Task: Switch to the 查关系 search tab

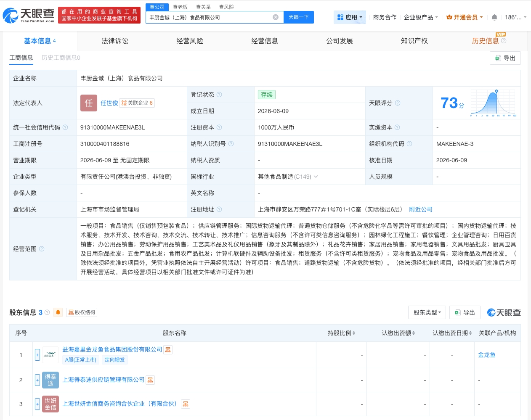Action: pos(203,7)
